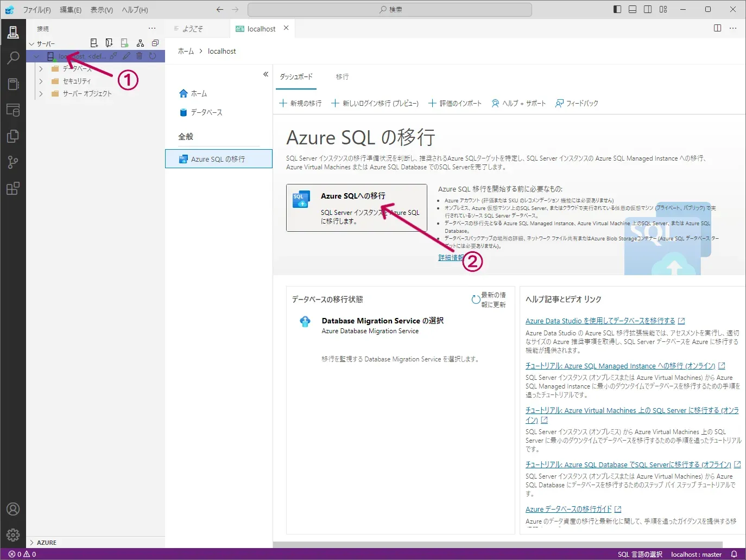Viewport: 746px width, 560px height.
Task: Click the edit pencil icon on the localhost row
Action: pyautogui.click(x=127, y=56)
